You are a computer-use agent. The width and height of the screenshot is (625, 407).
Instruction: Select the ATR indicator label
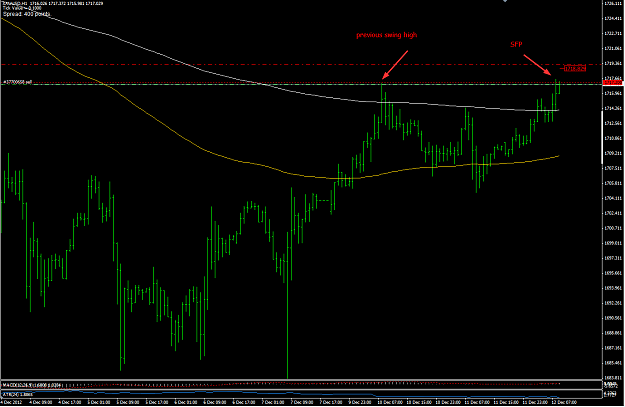click(x=18, y=394)
